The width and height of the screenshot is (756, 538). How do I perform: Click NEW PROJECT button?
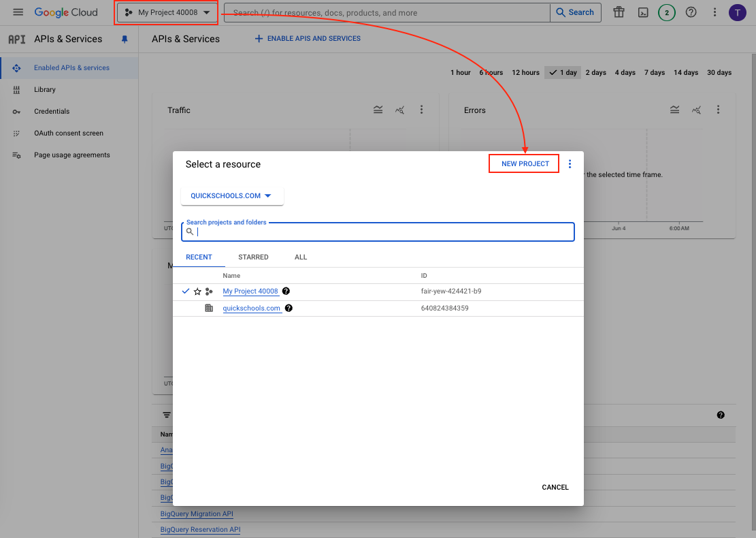(x=525, y=164)
